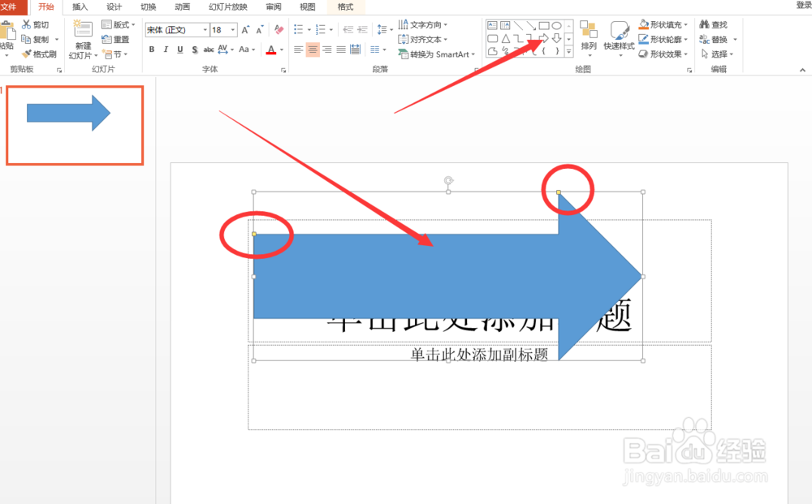
Task: Toggle underline formatting
Action: pyautogui.click(x=180, y=50)
